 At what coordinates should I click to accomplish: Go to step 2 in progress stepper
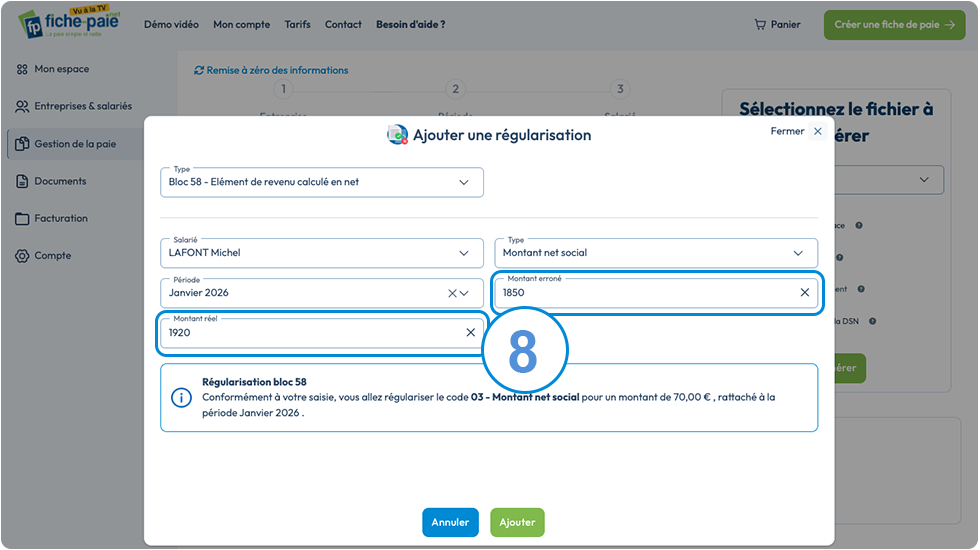[455, 89]
